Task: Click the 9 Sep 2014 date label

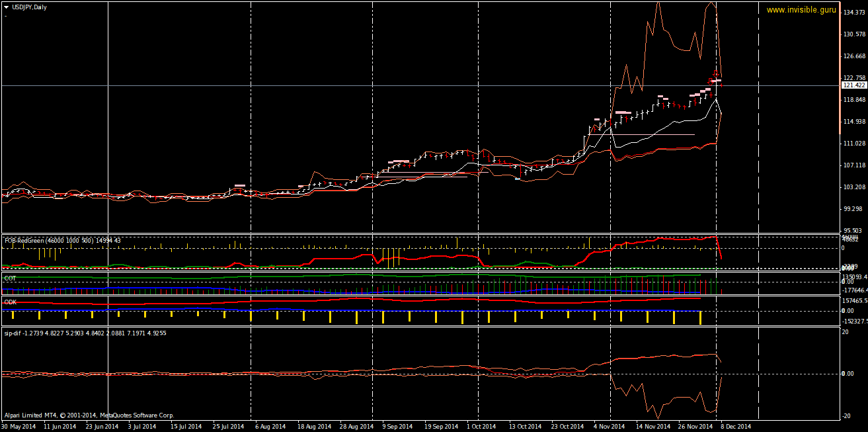Action: [x=397, y=427]
